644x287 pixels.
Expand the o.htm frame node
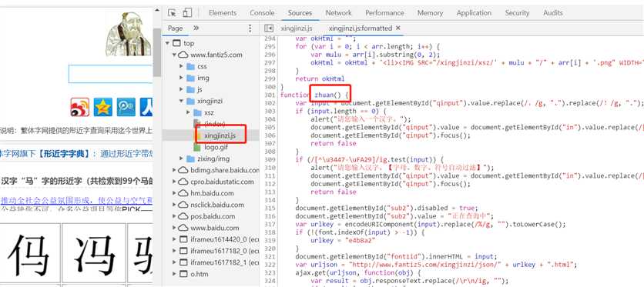174,273
